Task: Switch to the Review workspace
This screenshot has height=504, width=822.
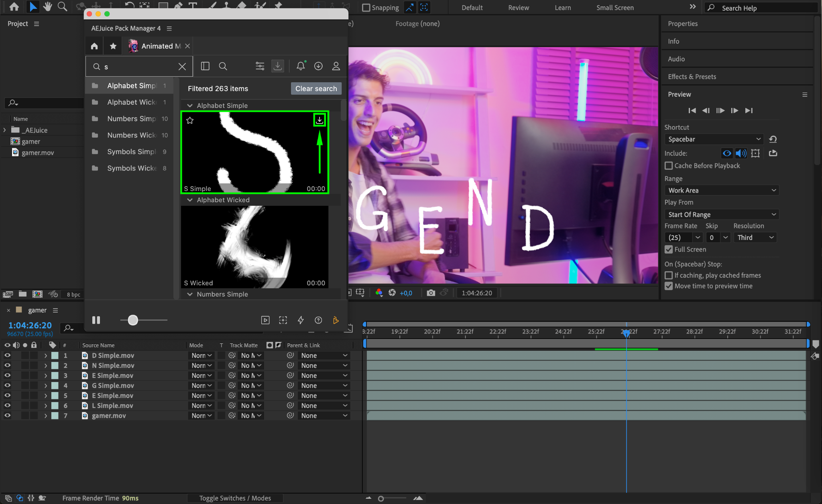Action: [519, 8]
